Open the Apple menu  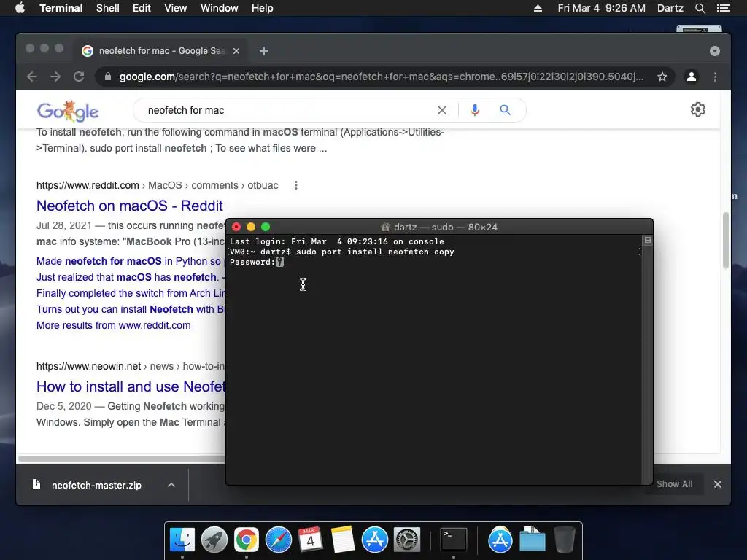click(x=20, y=8)
